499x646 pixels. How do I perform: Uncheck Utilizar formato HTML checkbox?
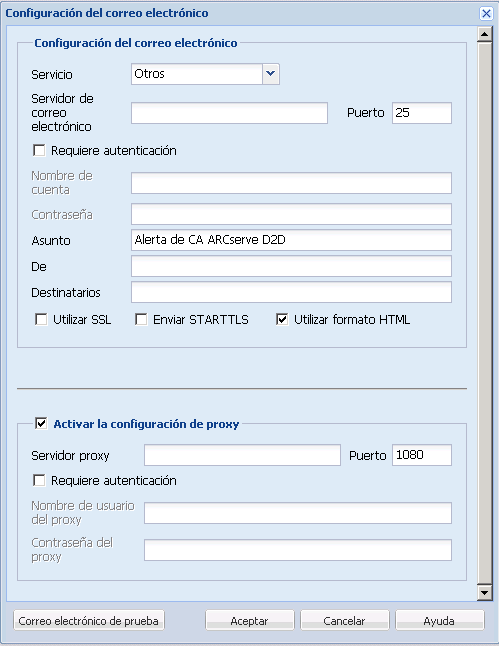tap(282, 319)
